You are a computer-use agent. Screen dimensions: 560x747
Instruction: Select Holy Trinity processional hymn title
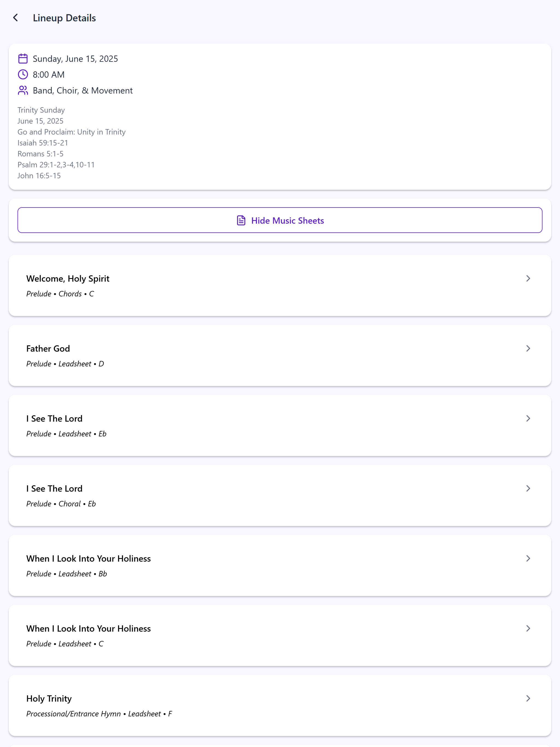49,698
